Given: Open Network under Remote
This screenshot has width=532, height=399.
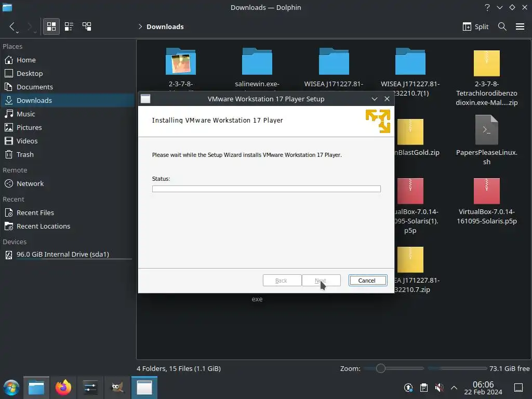Looking at the screenshot, I should click(x=68, y=183).
